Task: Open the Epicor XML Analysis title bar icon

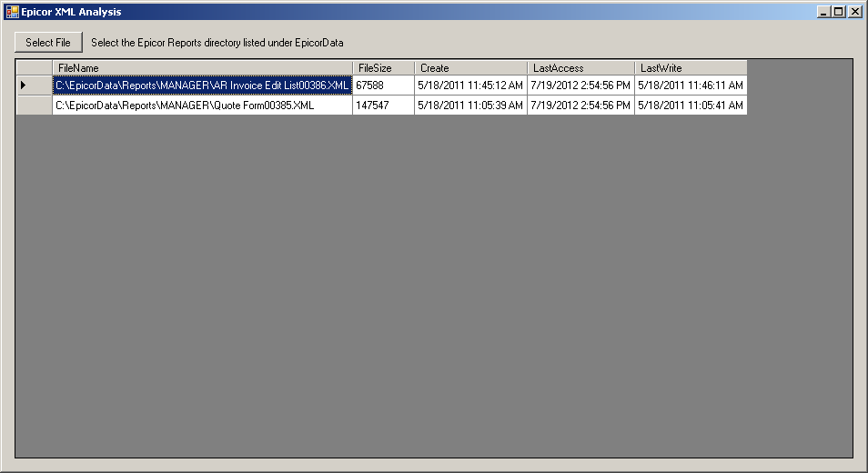Action: tap(12, 12)
